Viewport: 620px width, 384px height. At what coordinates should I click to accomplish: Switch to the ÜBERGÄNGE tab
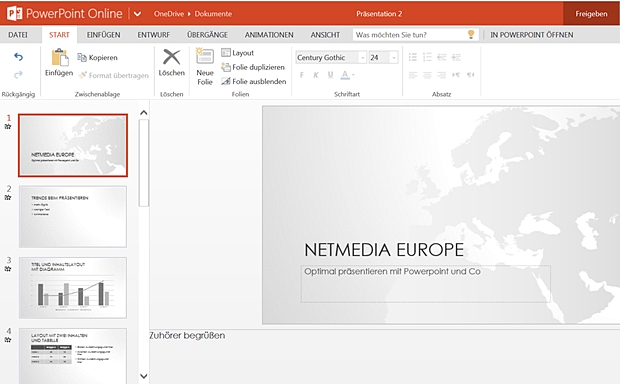(x=207, y=35)
